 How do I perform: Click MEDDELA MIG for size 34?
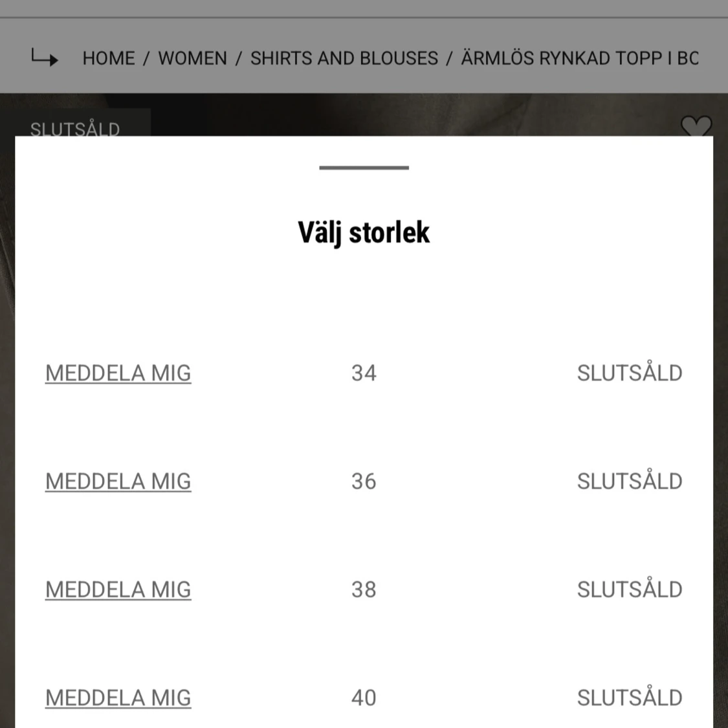pyautogui.click(x=118, y=373)
